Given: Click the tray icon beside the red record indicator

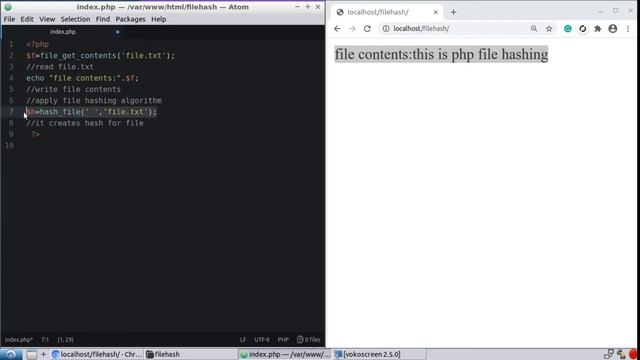Looking at the screenshot, I should click(x=621, y=354).
